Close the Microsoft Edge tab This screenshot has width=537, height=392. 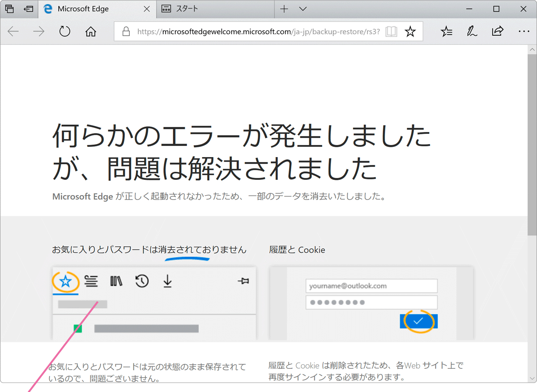(x=146, y=9)
